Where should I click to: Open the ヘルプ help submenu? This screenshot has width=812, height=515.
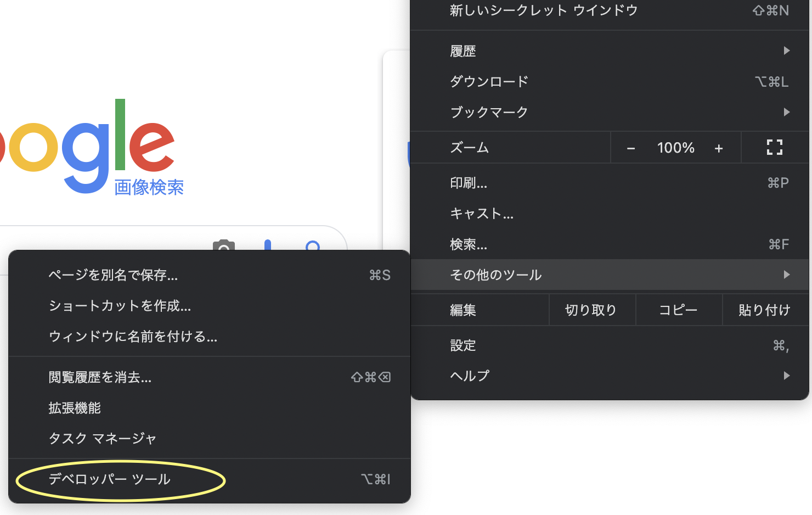pos(610,376)
